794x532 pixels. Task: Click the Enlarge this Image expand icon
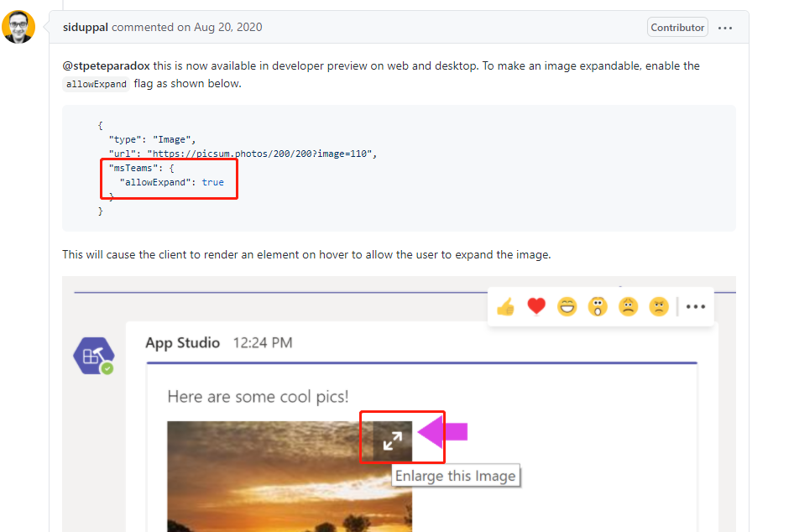coord(391,439)
